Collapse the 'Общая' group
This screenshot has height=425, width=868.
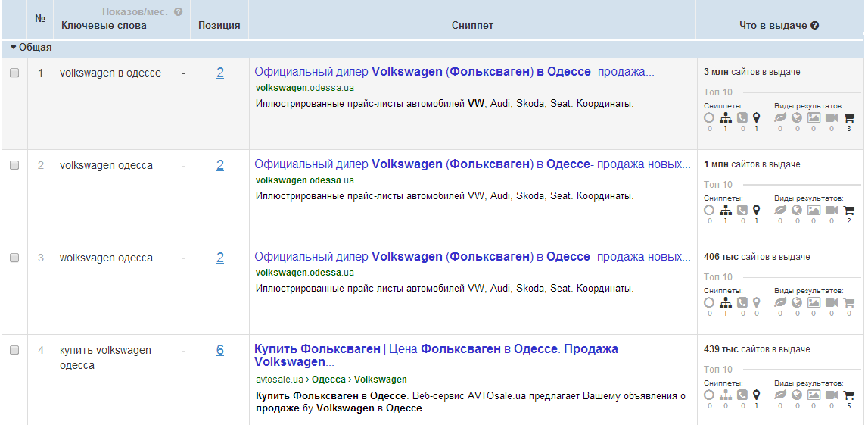point(14,48)
